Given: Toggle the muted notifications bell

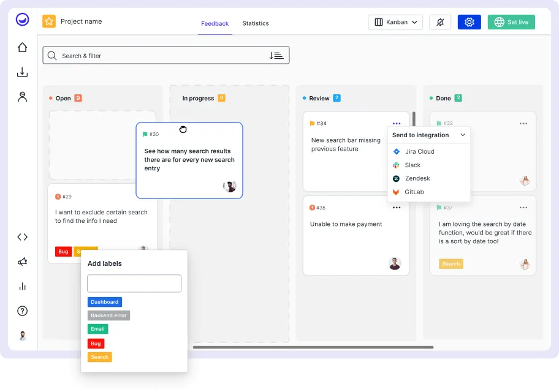Looking at the screenshot, I should 440,21.
